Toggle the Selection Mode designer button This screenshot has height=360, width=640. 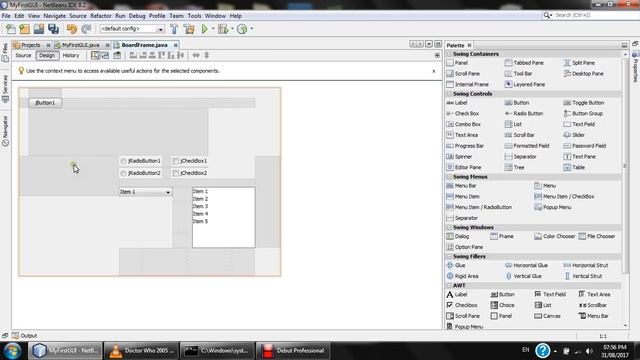(95, 56)
